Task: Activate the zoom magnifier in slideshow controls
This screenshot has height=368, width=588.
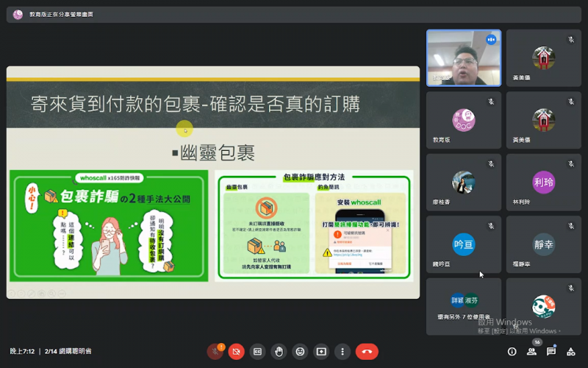Action: tap(51, 293)
